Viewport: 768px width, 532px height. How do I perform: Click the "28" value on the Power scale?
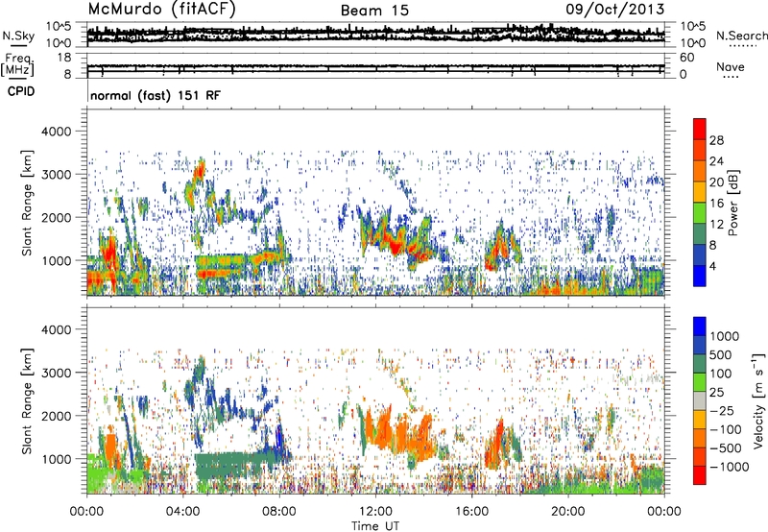pyautogui.click(x=716, y=140)
